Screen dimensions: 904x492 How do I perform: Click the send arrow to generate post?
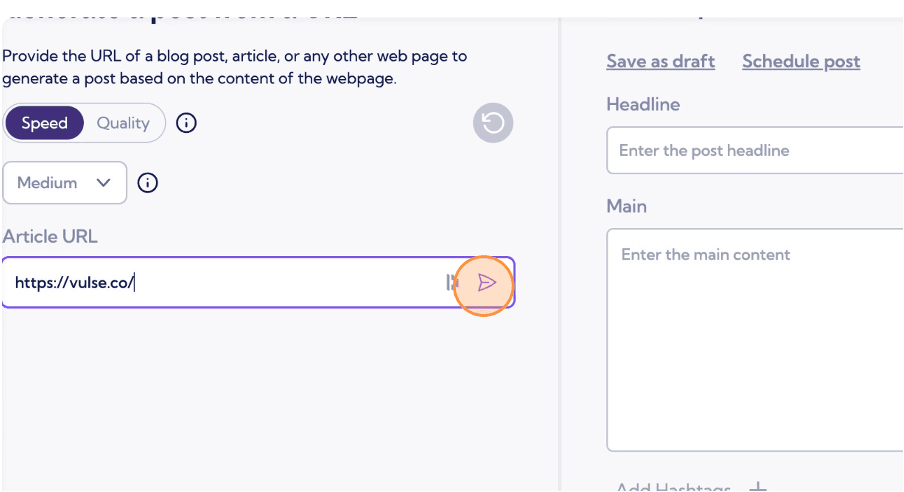[x=486, y=283]
